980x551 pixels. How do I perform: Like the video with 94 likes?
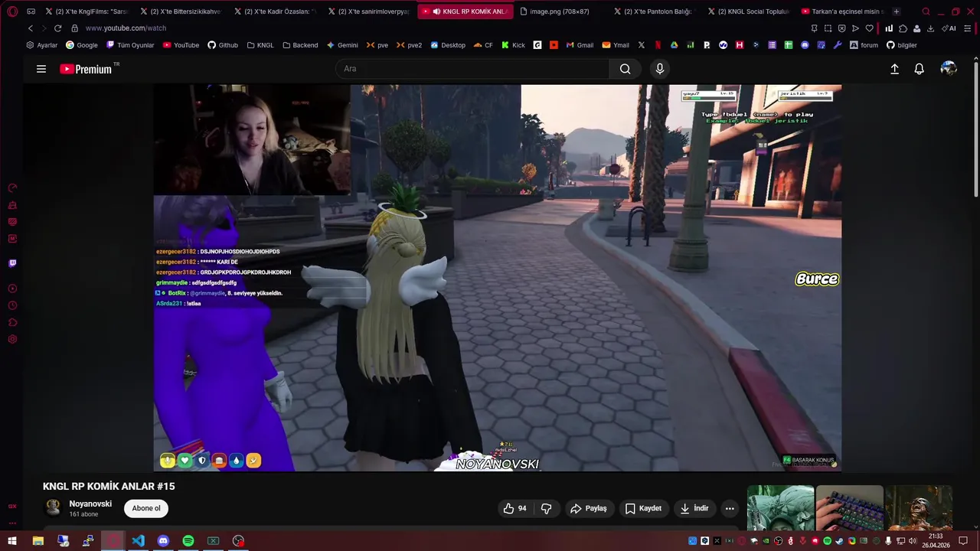(515, 508)
